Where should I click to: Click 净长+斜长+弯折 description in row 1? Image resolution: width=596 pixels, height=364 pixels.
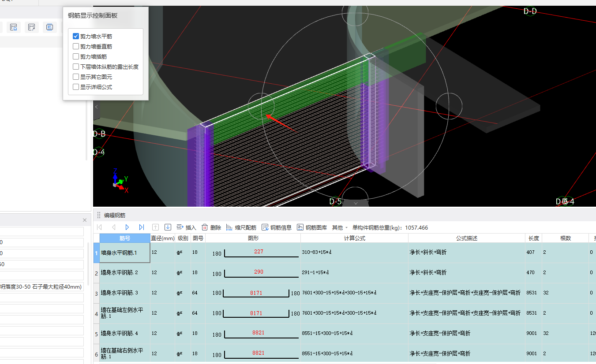click(x=467, y=253)
